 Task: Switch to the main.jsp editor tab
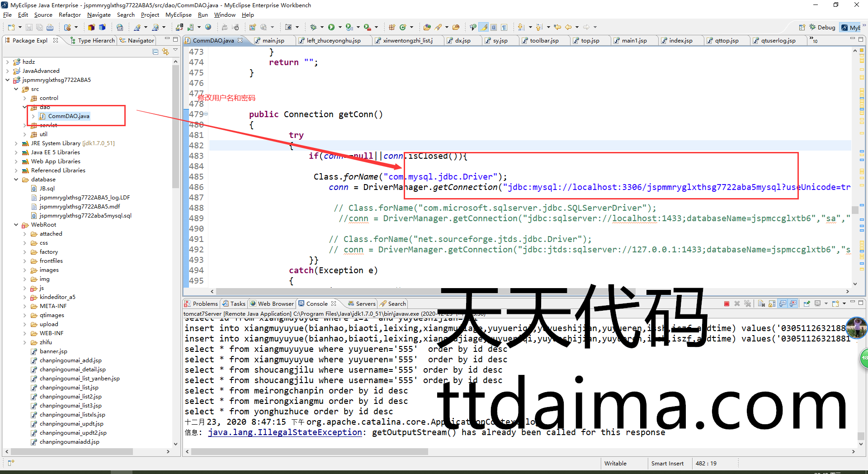pyautogui.click(x=273, y=41)
